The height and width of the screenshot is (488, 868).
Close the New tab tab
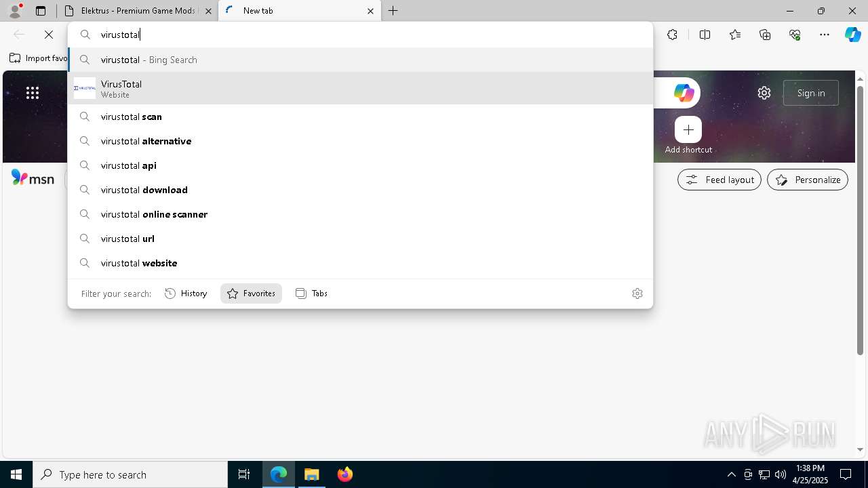coord(370,11)
